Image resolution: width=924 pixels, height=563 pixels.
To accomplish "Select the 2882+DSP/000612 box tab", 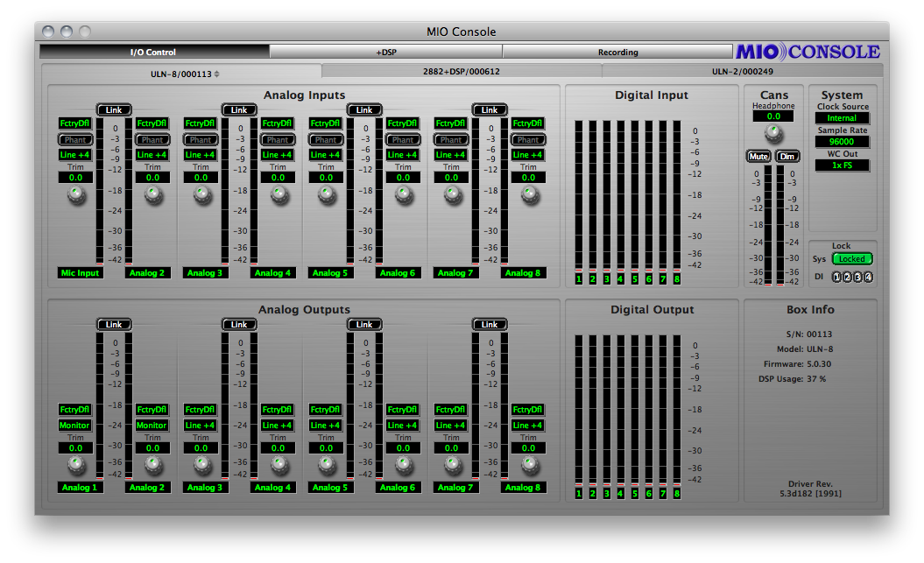I will coord(462,71).
